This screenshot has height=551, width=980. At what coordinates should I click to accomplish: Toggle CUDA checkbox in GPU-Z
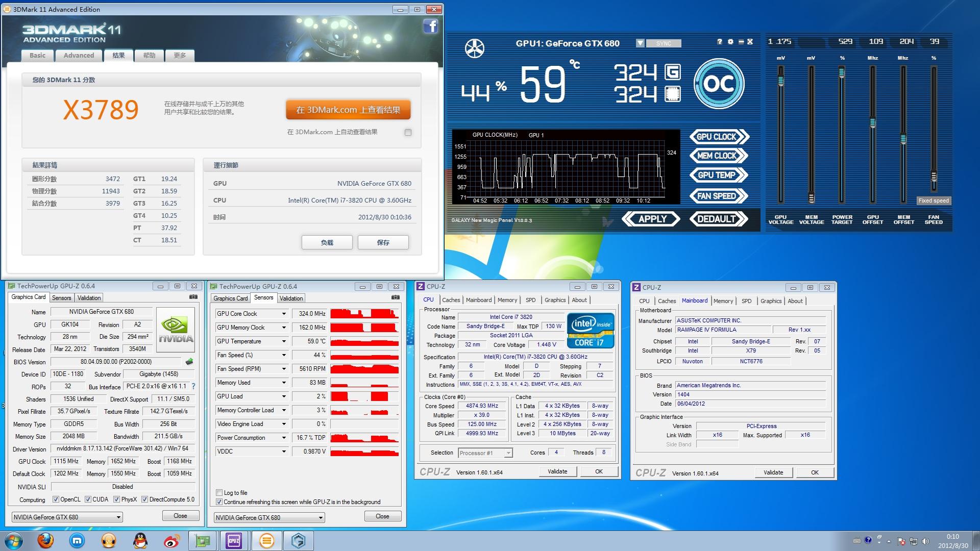coord(88,499)
